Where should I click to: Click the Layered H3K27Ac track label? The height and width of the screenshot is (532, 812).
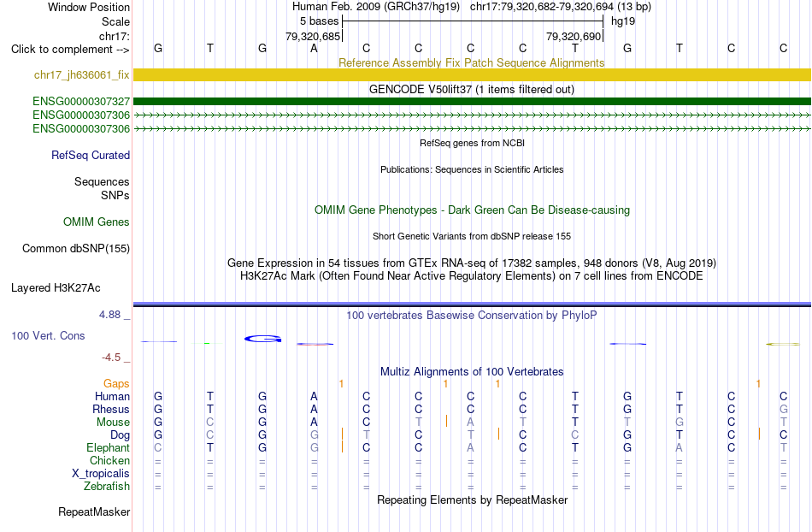(x=56, y=288)
